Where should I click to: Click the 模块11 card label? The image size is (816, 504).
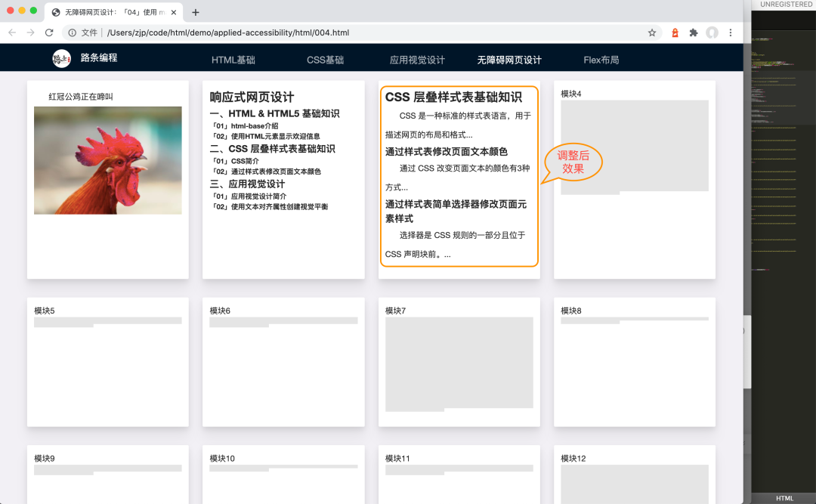coord(397,459)
